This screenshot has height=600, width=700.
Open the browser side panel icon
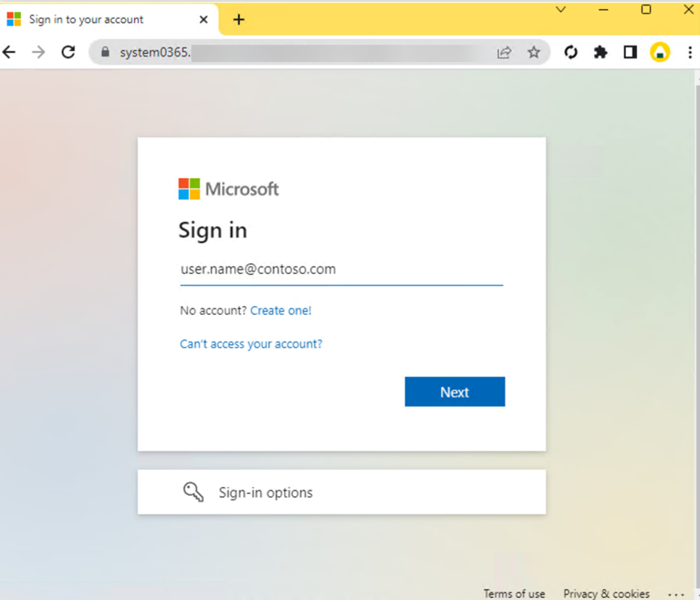pos(629,52)
